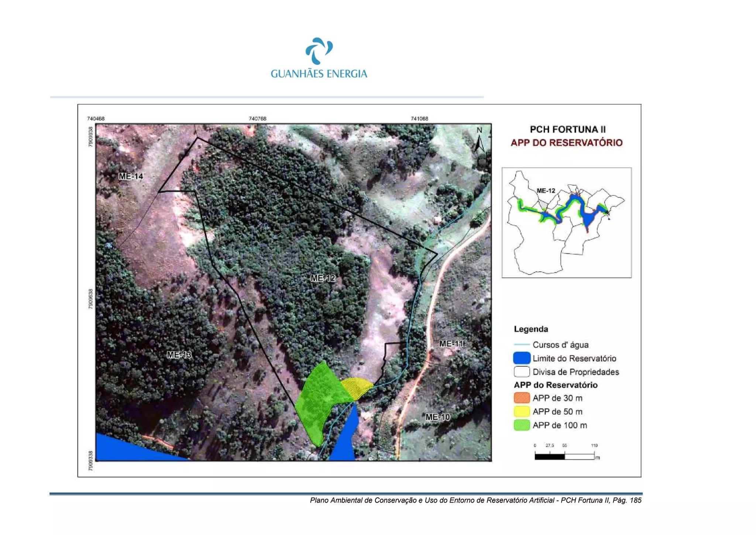Click the ME-11 parcel label
756x535 pixels.
pyautogui.click(x=451, y=344)
